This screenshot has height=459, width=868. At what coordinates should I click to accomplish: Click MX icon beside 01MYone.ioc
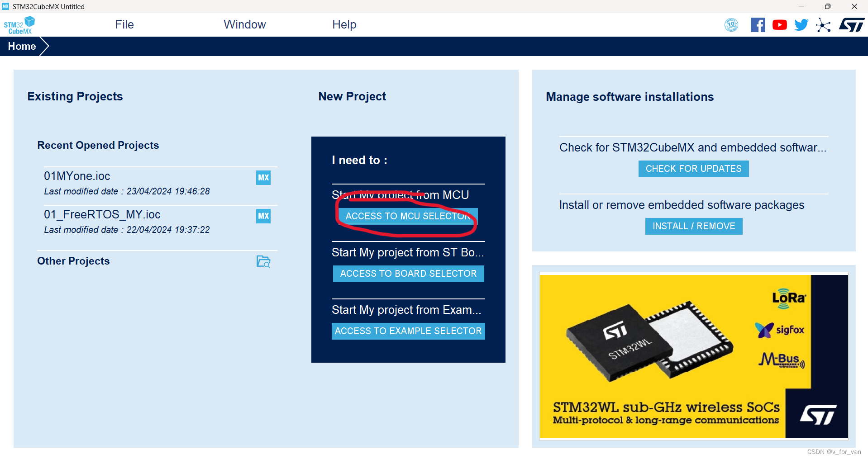tap(263, 178)
